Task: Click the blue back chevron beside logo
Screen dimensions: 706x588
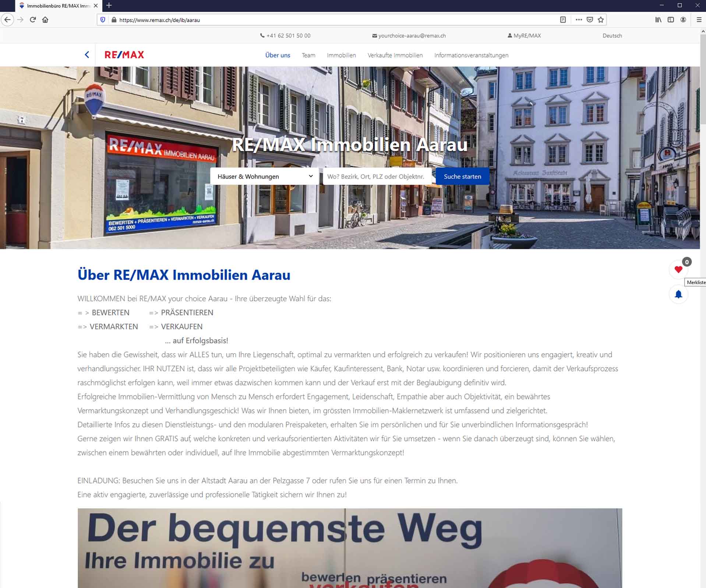Action: [x=87, y=55]
